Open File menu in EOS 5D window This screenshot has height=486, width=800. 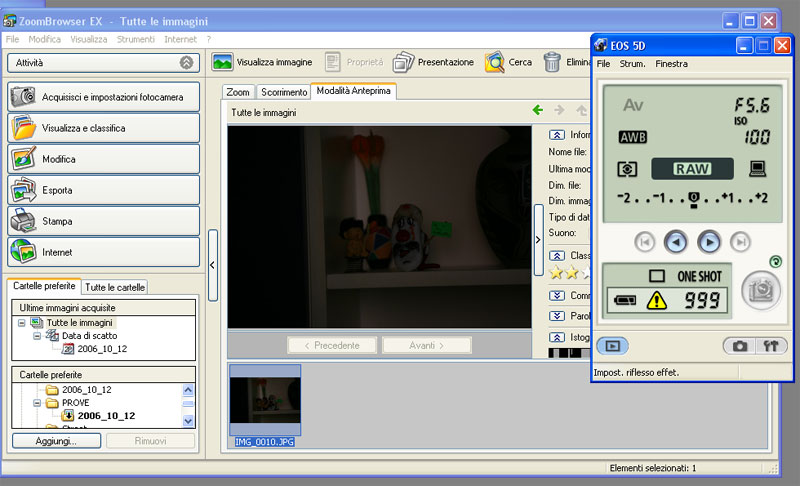click(604, 64)
